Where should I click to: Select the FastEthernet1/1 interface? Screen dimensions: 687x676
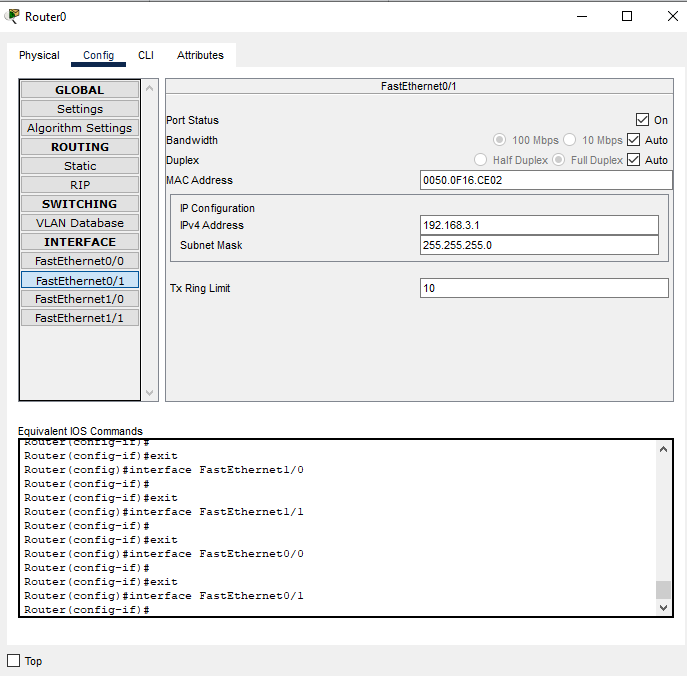click(x=80, y=318)
